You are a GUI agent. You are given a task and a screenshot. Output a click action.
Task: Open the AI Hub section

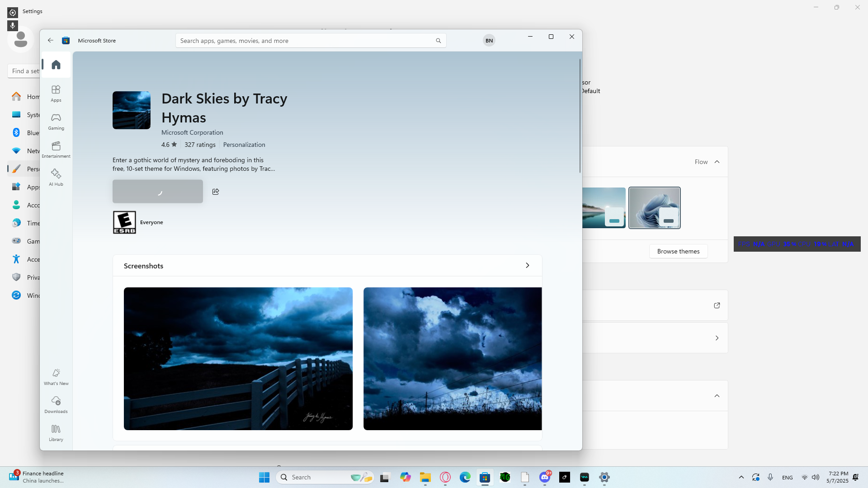[x=56, y=177]
